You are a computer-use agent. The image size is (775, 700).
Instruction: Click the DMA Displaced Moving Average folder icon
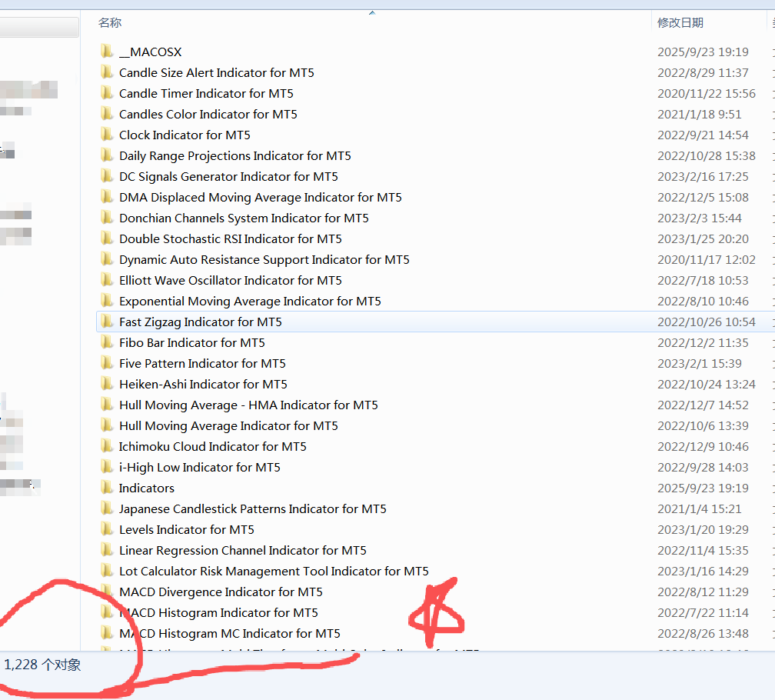pyautogui.click(x=107, y=197)
